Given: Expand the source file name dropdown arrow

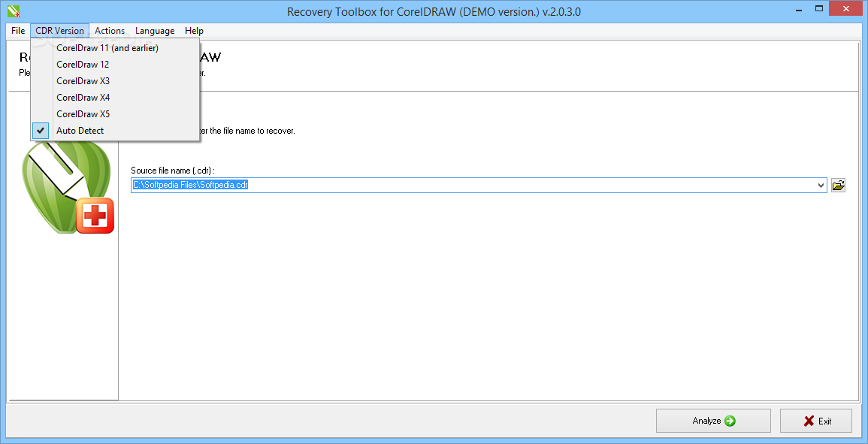Looking at the screenshot, I should click(x=821, y=186).
